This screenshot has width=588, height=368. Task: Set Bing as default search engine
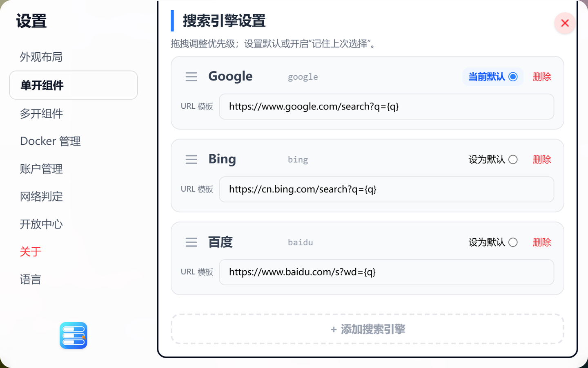click(513, 159)
